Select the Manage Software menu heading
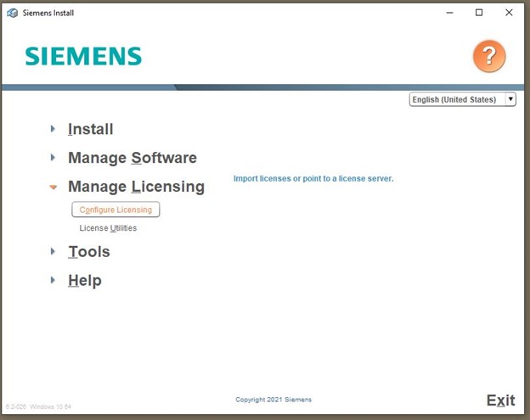 pos(132,158)
